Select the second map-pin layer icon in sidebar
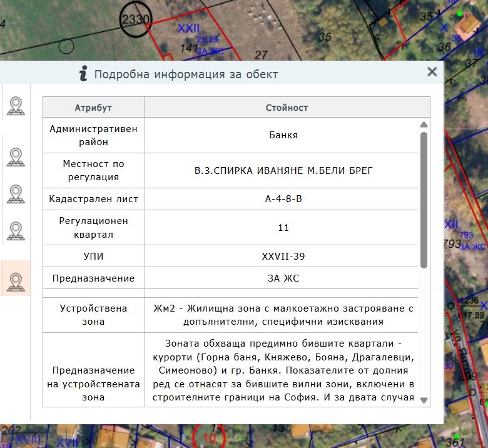 tap(16, 157)
